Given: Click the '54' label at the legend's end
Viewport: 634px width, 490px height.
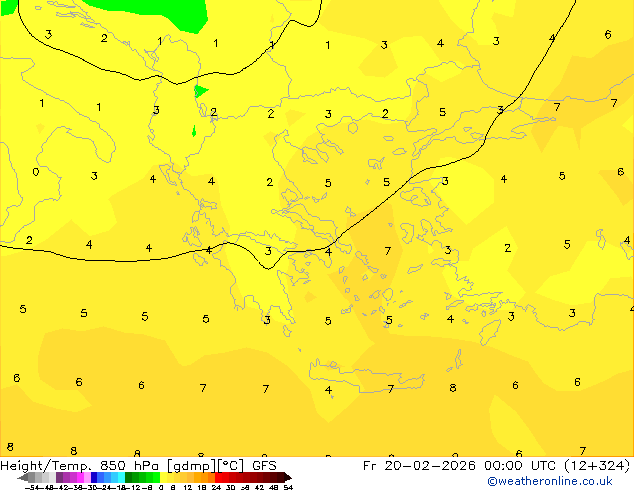Looking at the screenshot, I should pos(288,488).
